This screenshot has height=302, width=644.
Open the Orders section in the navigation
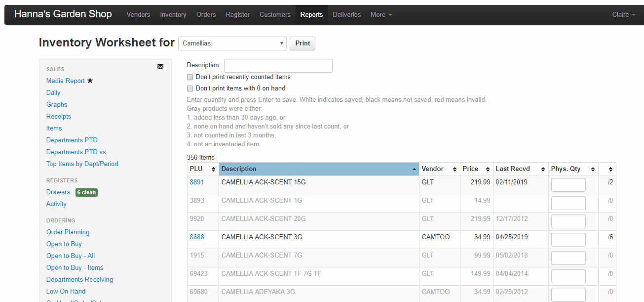(x=206, y=14)
